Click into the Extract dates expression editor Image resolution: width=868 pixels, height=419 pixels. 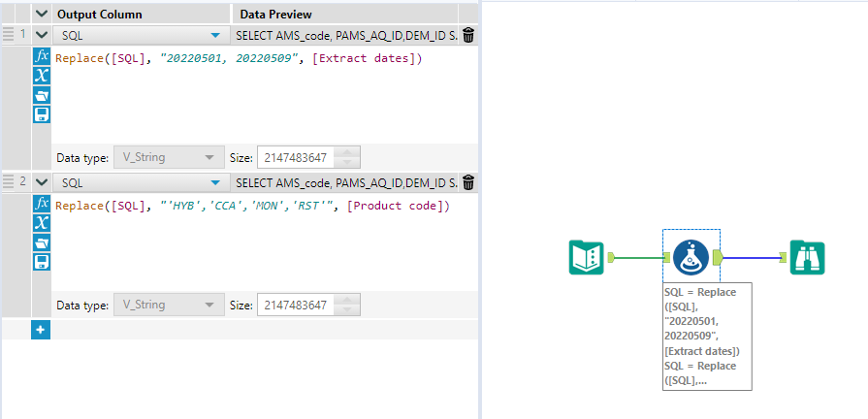click(x=265, y=94)
